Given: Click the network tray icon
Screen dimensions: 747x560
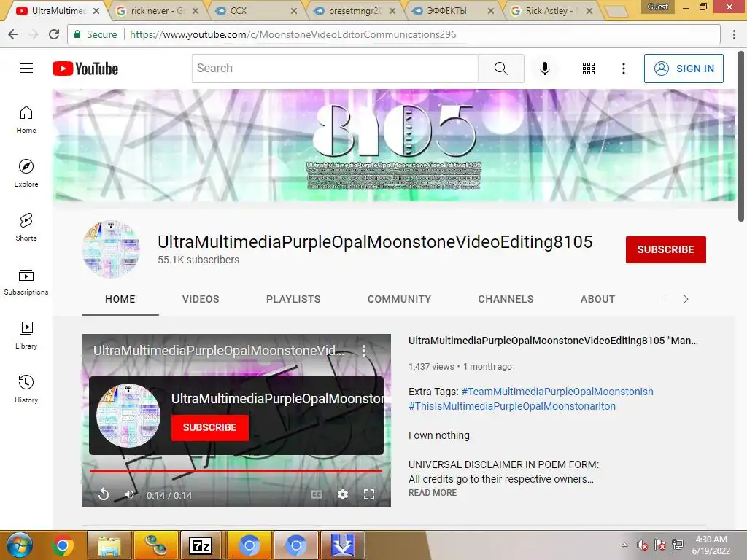Looking at the screenshot, I should coord(678,545).
